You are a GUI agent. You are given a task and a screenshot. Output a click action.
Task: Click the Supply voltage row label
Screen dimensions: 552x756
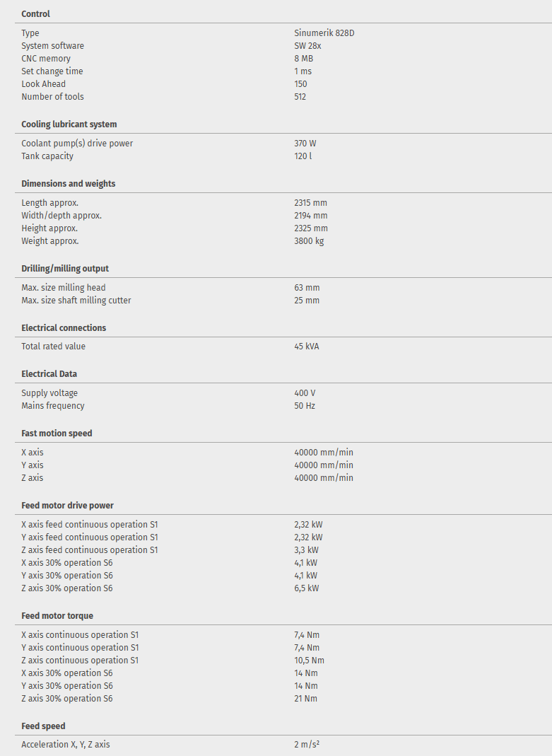[49, 393]
